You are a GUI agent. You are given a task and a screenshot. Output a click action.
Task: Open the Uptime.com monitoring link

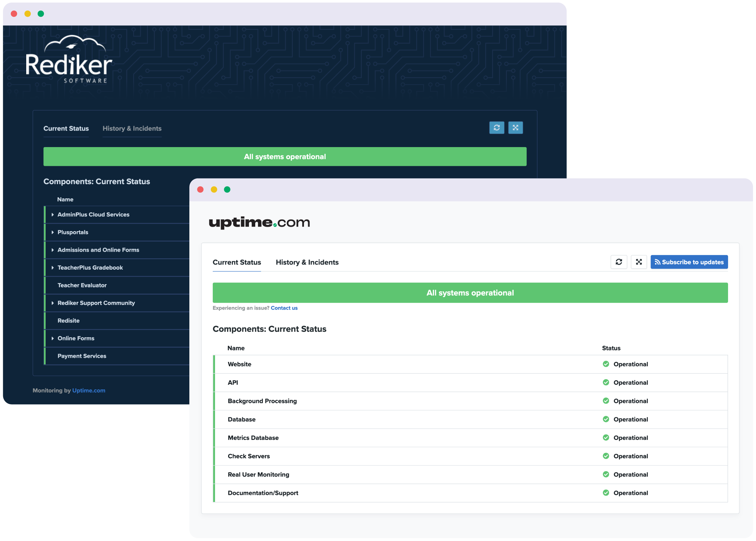[x=89, y=391]
